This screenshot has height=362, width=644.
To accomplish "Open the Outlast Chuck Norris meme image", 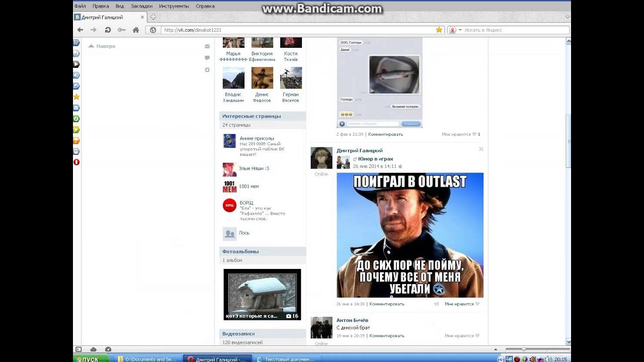I will [x=410, y=235].
